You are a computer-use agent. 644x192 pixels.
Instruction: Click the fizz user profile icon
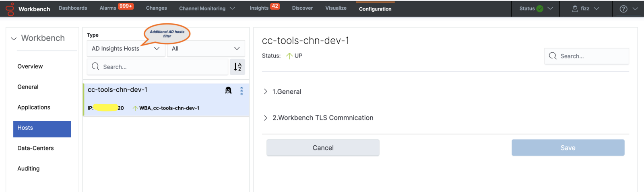575,8
